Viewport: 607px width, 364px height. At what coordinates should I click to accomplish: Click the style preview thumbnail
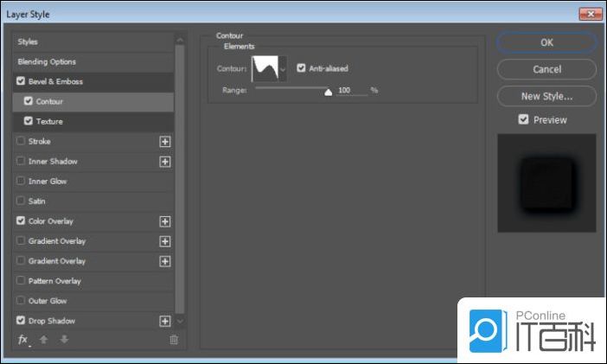point(546,183)
